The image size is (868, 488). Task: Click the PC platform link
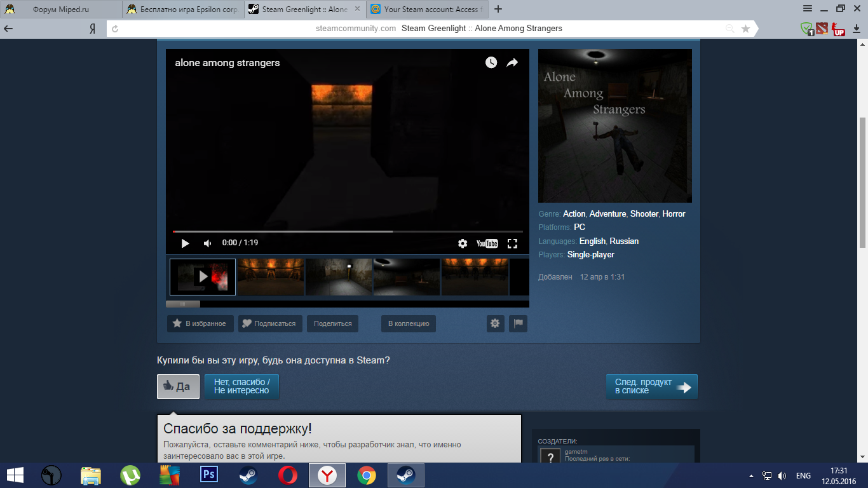(580, 227)
